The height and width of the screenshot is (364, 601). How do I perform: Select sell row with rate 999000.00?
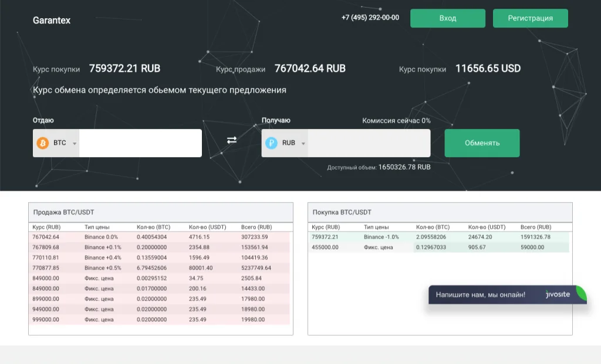(161, 319)
